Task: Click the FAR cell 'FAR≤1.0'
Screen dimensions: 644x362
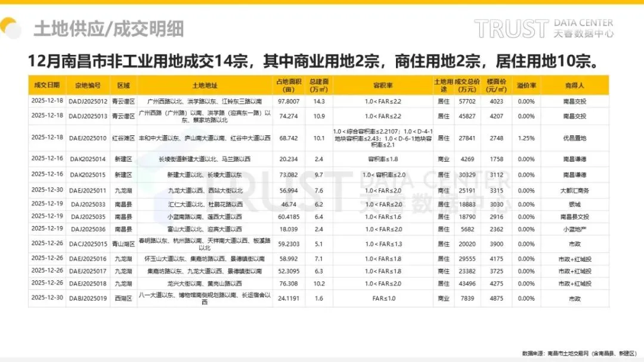Action: (x=383, y=298)
